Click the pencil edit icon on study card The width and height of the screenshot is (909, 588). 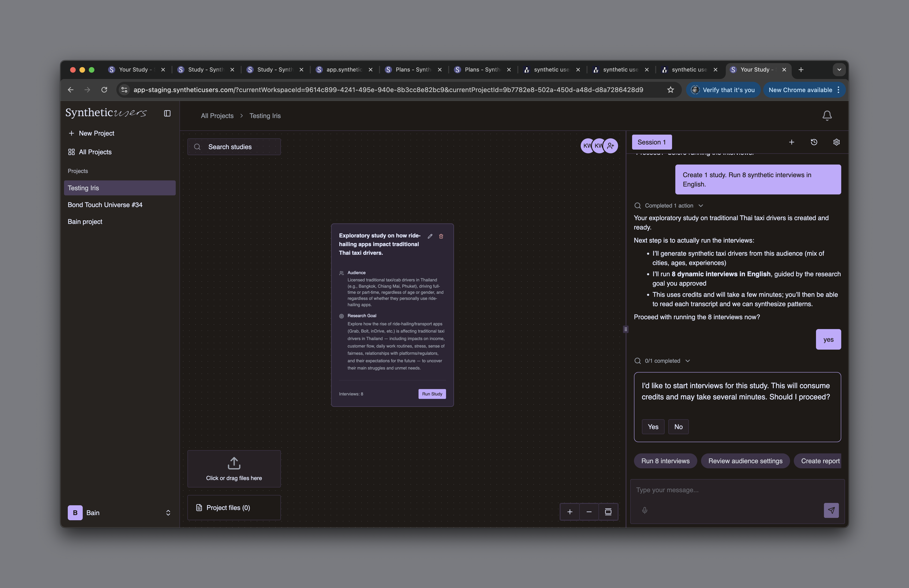[x=430, y=236]
